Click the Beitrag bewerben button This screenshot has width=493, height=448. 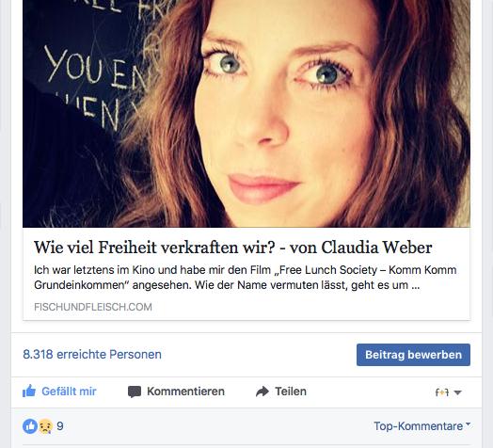[x=413, y=355]
